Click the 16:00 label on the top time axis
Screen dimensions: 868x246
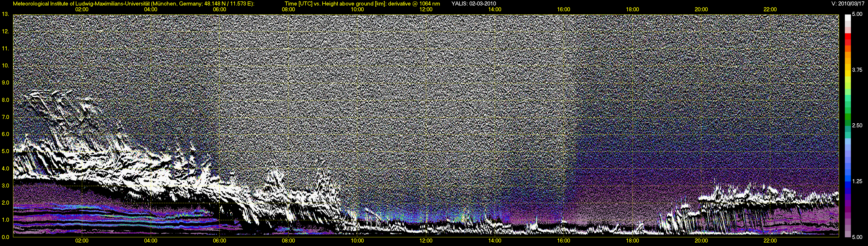tap(564, 10)
